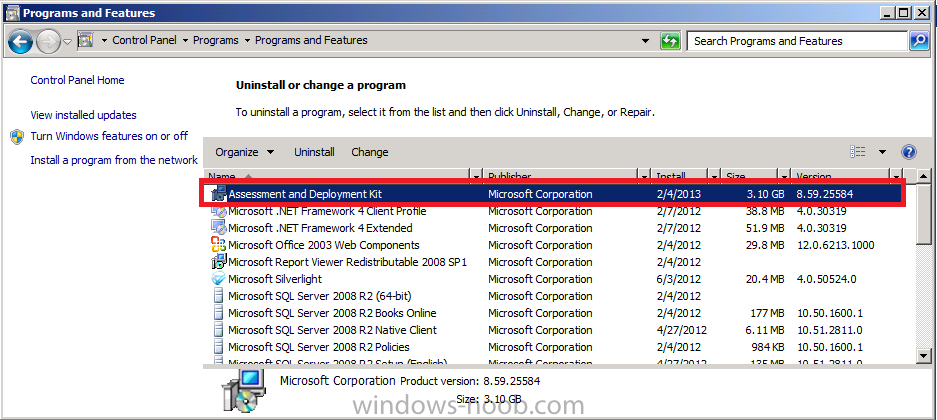
Task: Focus the Search Programs and Features box
Action: [797, 41]
